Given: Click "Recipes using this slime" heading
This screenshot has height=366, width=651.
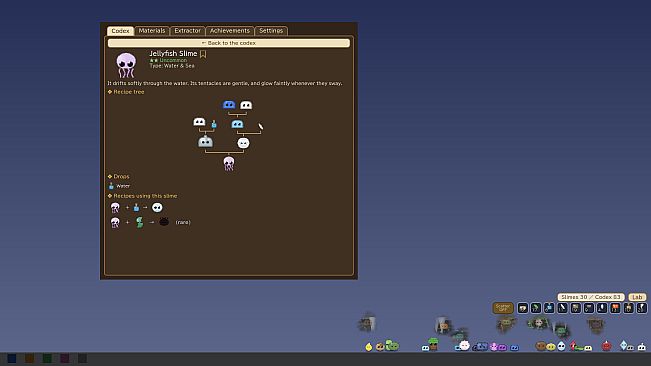Looking at the screenshot, I should 145,196.
